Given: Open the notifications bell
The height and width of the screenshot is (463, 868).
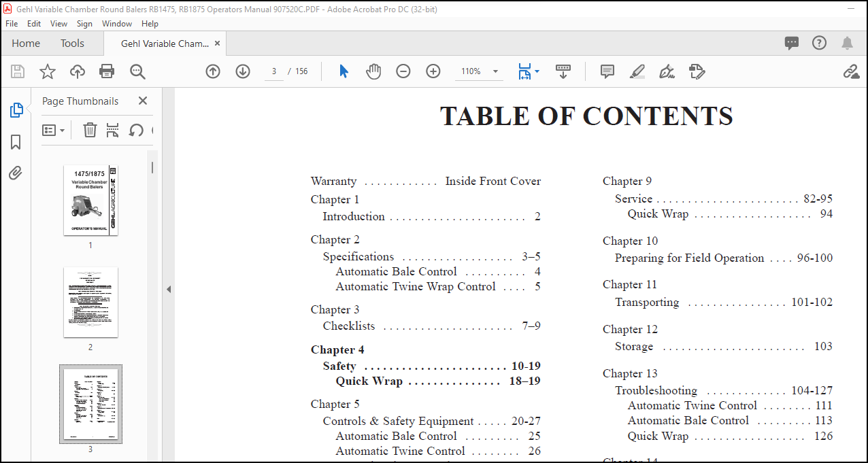Looking at the screenshot, I should [847, 43].
